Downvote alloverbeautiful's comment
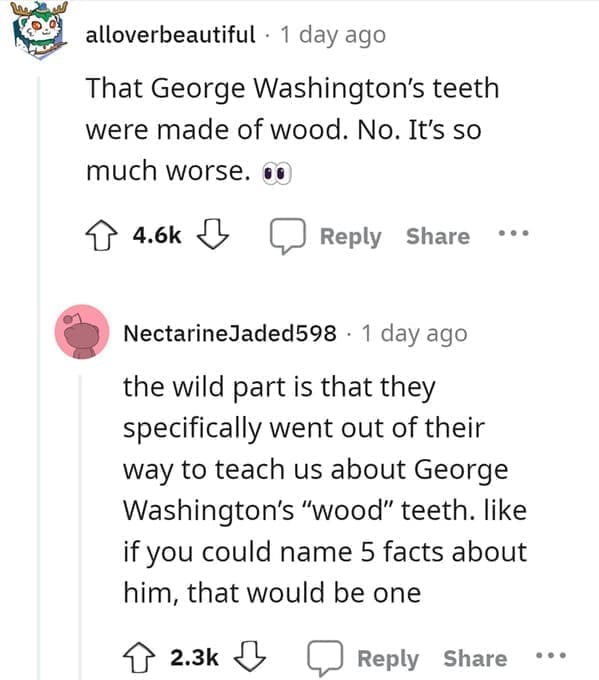This screenshot has height=680, width=599. tap(213, 234)
